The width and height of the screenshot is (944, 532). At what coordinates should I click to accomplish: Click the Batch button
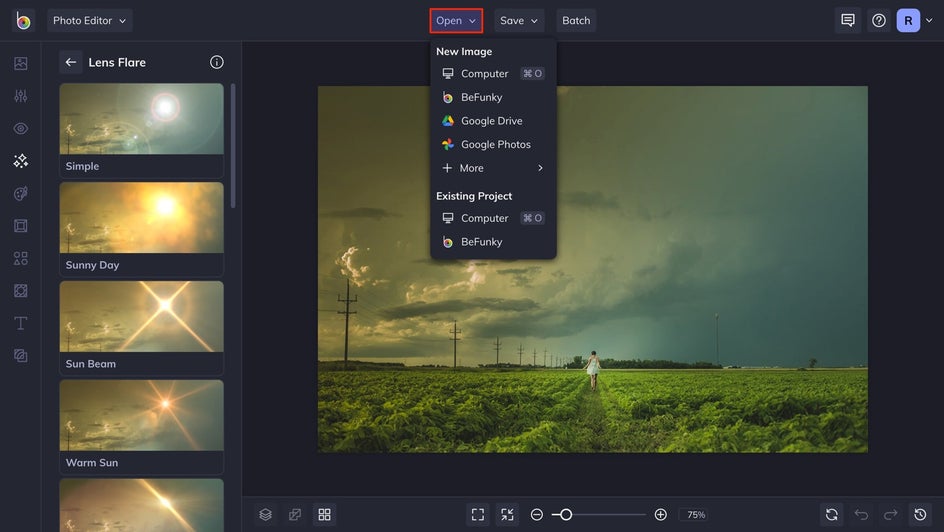click(x=576, y=20)
